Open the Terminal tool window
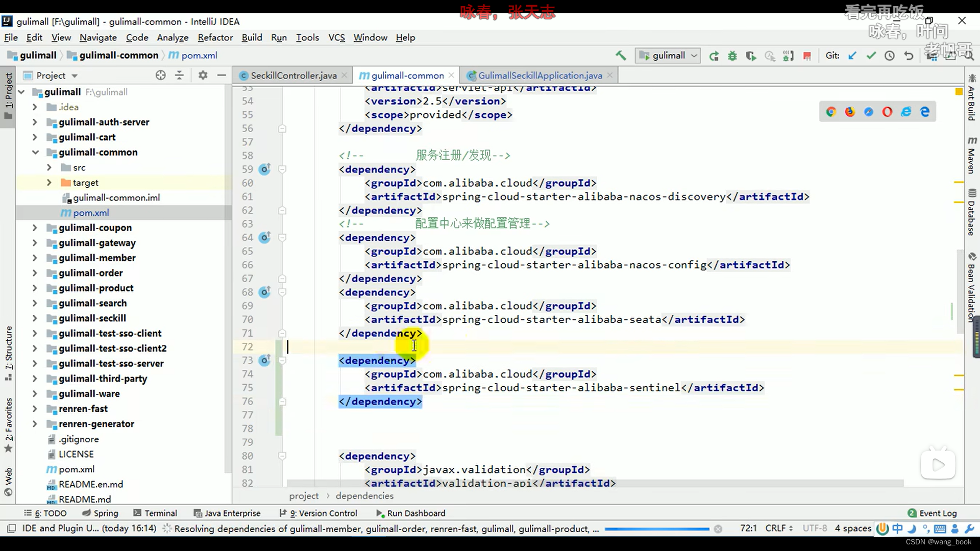 tap(155, 513)
